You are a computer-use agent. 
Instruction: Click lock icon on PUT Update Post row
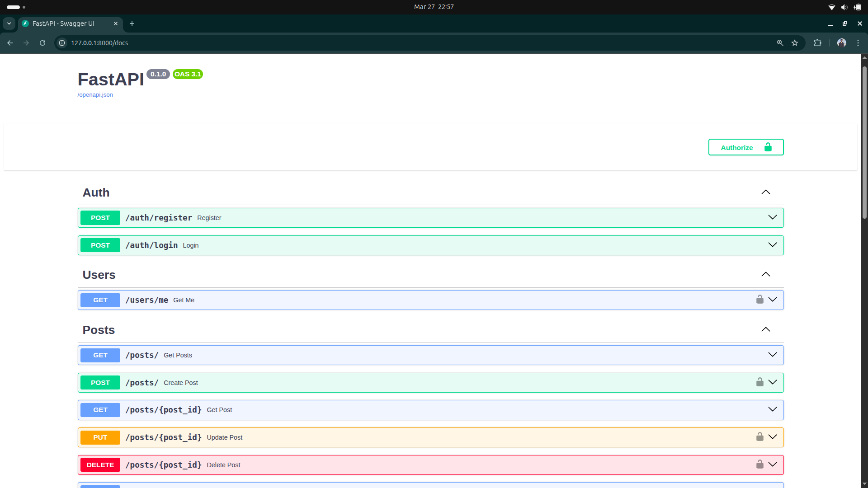tap(759, 437)
